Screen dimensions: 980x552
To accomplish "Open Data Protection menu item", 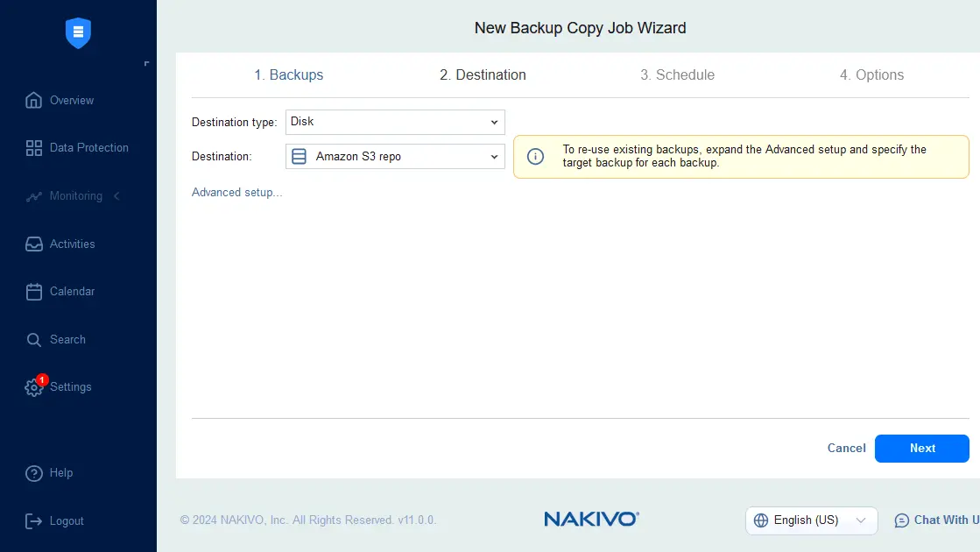I will click(x=88, y=148).
